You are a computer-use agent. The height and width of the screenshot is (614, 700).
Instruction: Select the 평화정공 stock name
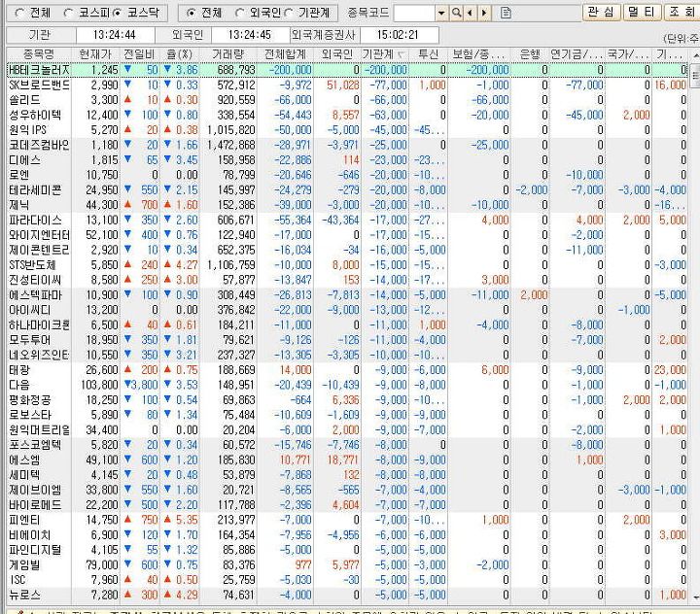coord(29,400)
